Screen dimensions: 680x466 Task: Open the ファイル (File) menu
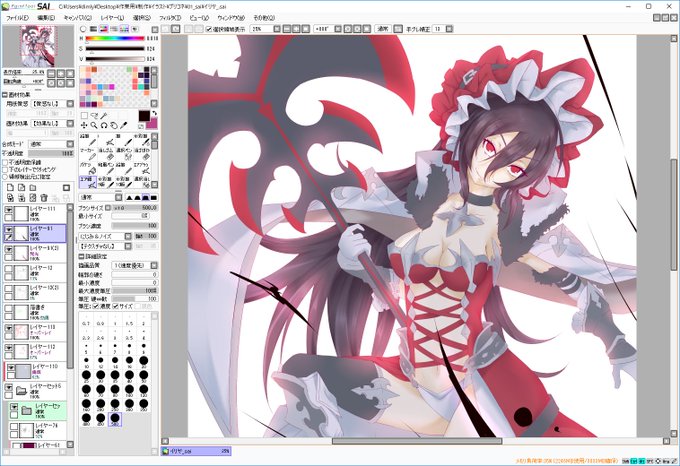click(x=17, y=18)
